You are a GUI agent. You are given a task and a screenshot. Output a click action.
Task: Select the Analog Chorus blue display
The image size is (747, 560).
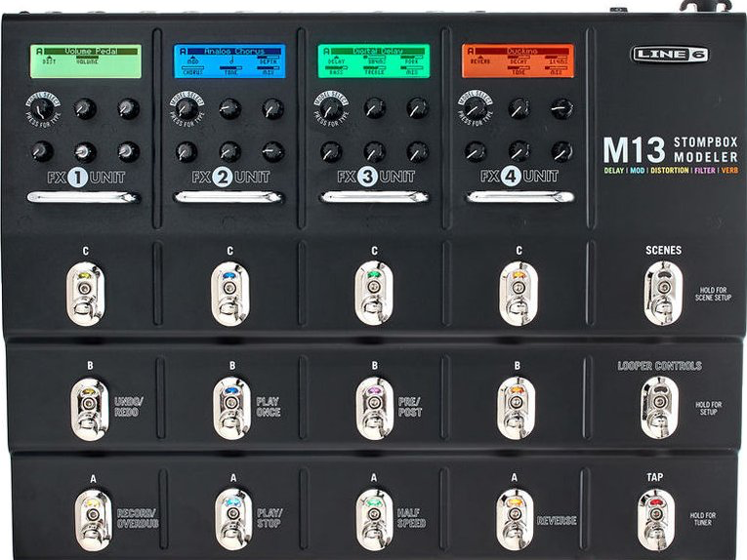(x=229, y=60)
